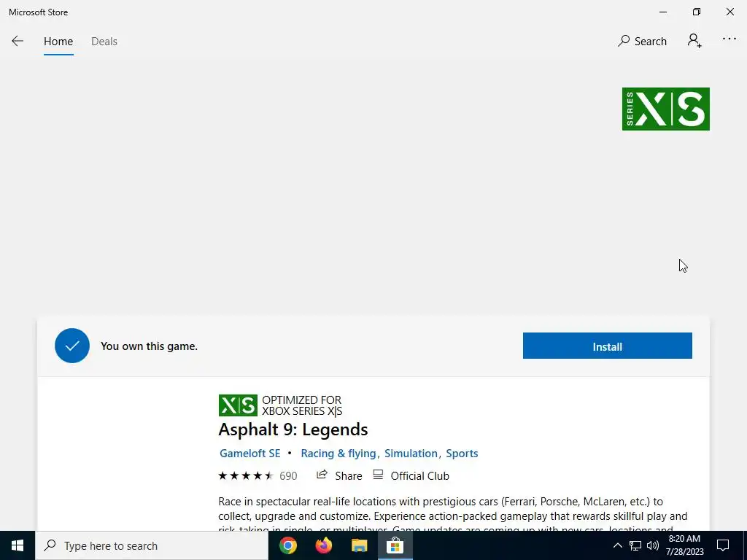Click the 690 ratings count
This screenshot has height=560, width=747.
288,475
